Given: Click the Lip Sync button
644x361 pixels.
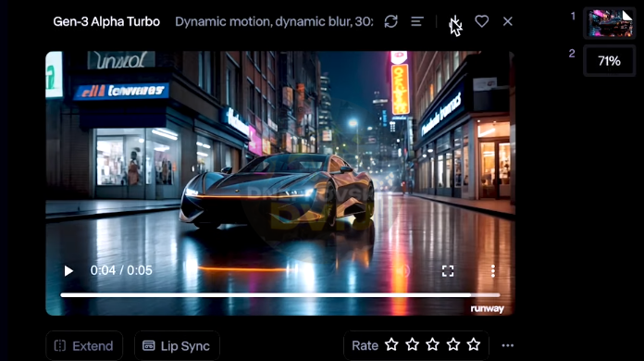Looking at the screenshot, I should (x=177, y=346).
